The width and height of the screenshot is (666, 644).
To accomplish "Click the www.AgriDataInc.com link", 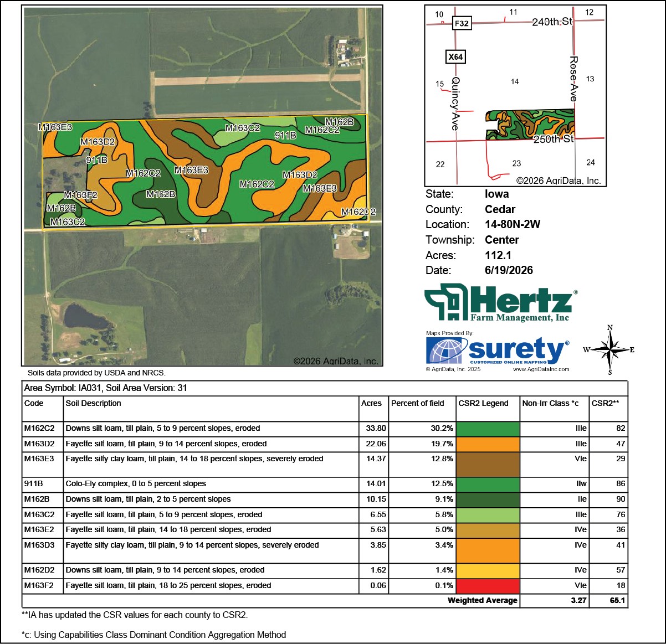I will click(x=541, y=369).
